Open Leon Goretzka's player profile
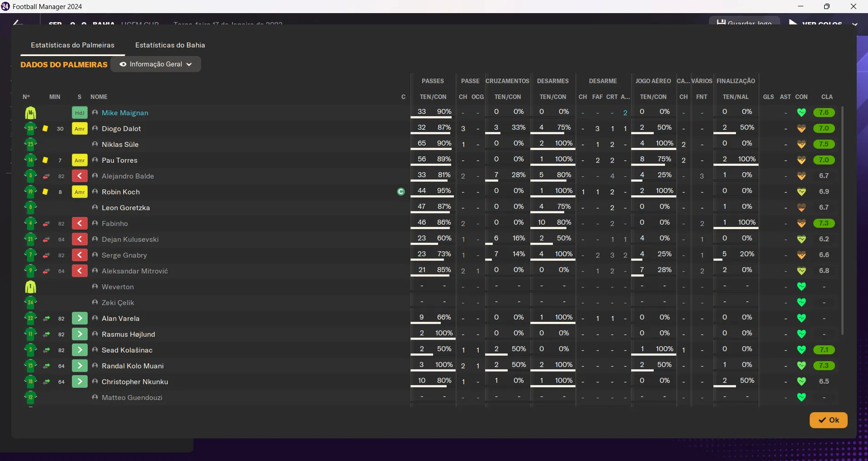 (x=126, y=207)
